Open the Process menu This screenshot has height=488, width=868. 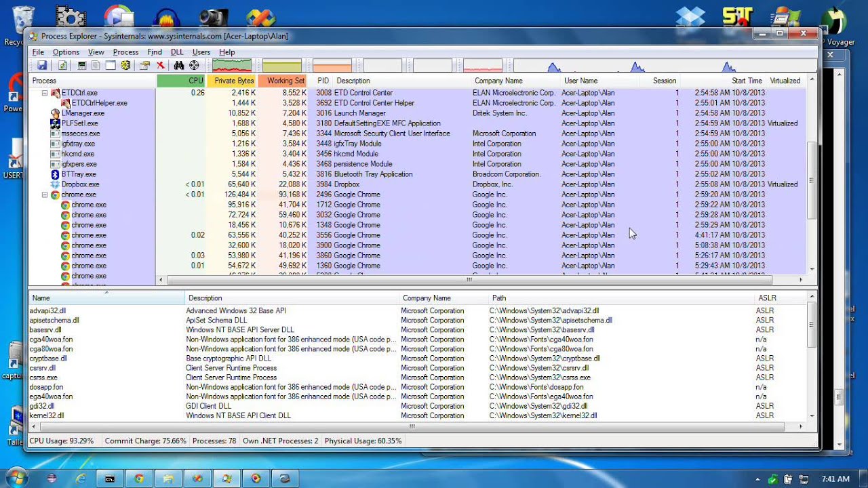tap(125, 52)
